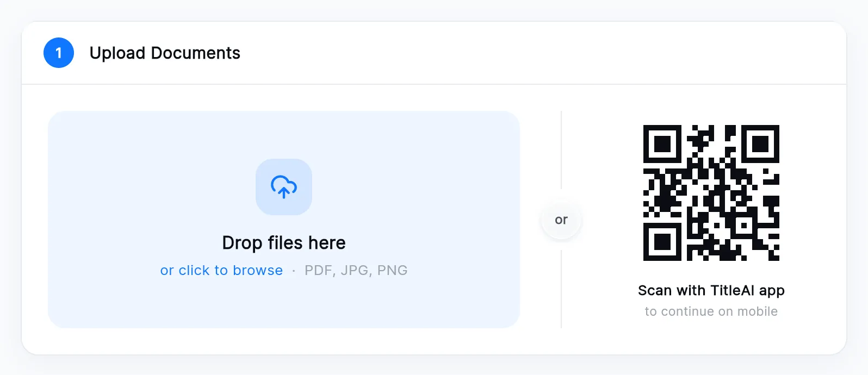Click the step 1 number badge
868x375 pixels.
click(x=59, y=53)
